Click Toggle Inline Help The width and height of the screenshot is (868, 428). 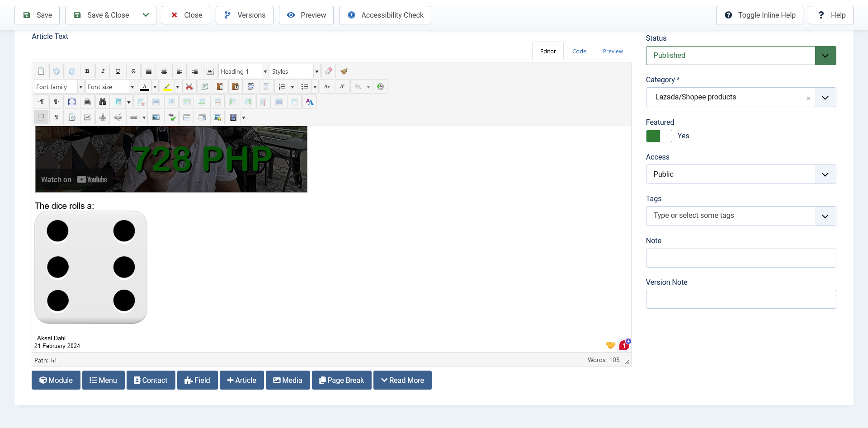[759, 15]
